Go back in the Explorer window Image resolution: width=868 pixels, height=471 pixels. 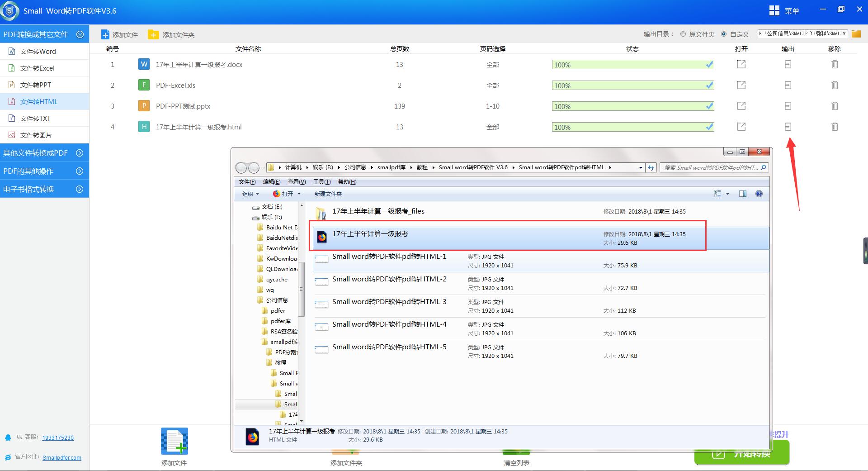241,168
